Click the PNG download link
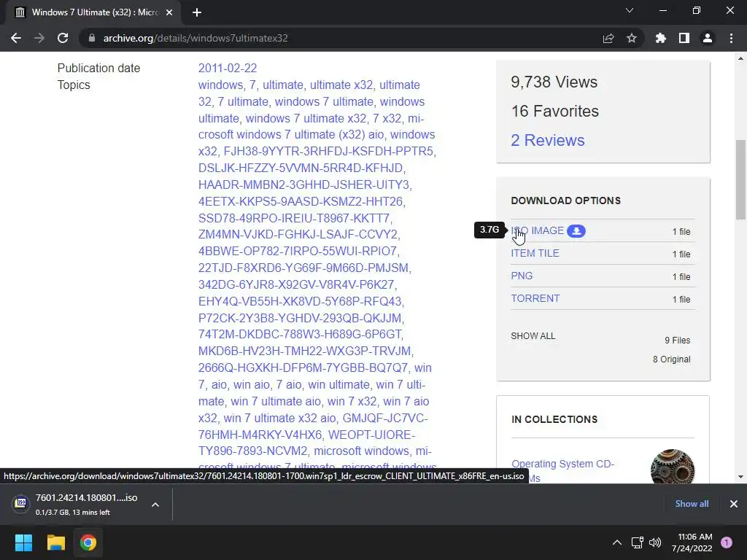 (522, 276)
